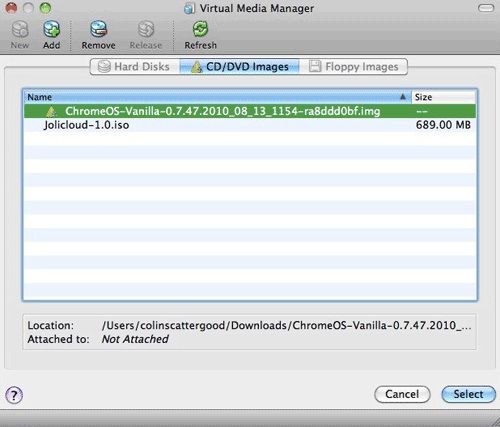This screenshot has height=427, width=500.
Task: Click the Size column header
Action: [x=444, y=97]
